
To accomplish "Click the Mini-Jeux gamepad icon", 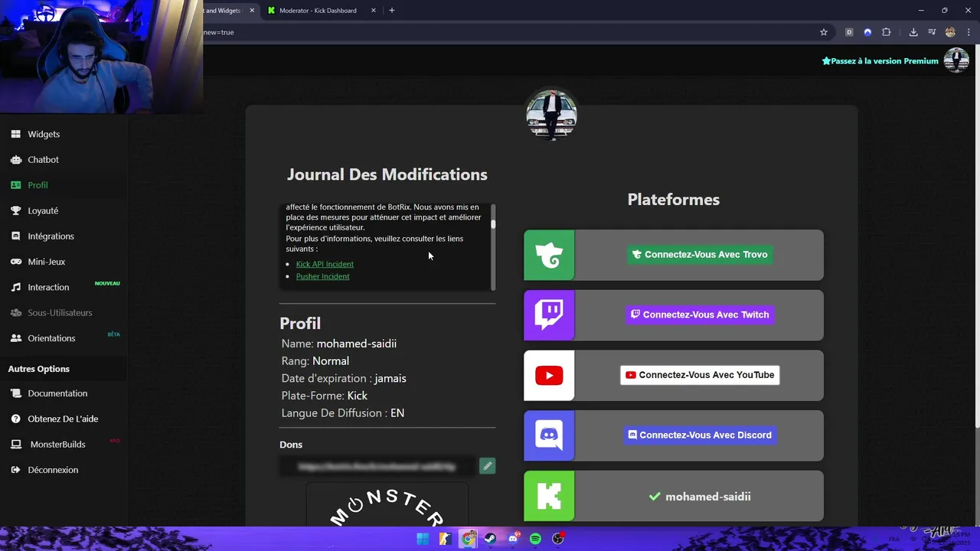I will click(x=15, y=262).
